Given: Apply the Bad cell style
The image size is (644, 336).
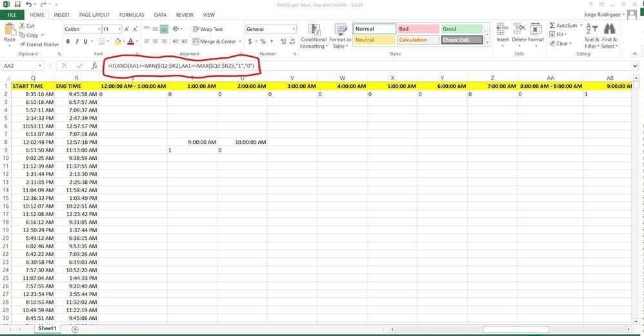Looking at the screenshot, I should point(418,29).
